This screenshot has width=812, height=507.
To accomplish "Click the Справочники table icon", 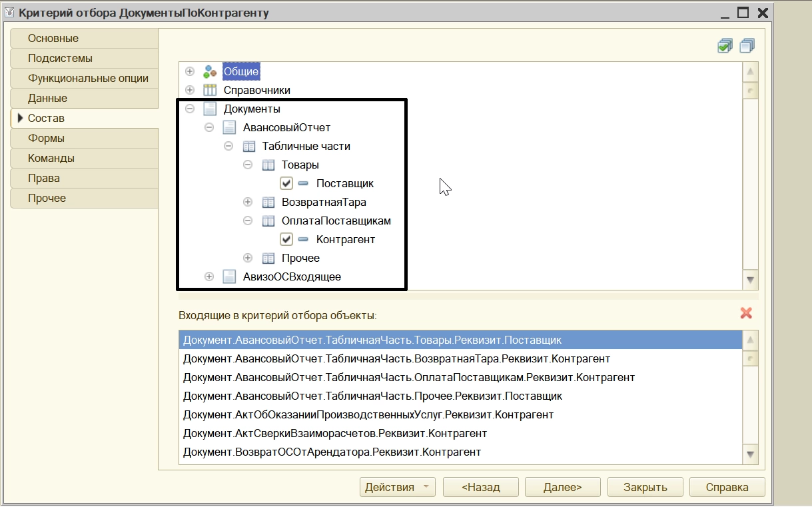I will pyautogui.click(x=210, y=90).
